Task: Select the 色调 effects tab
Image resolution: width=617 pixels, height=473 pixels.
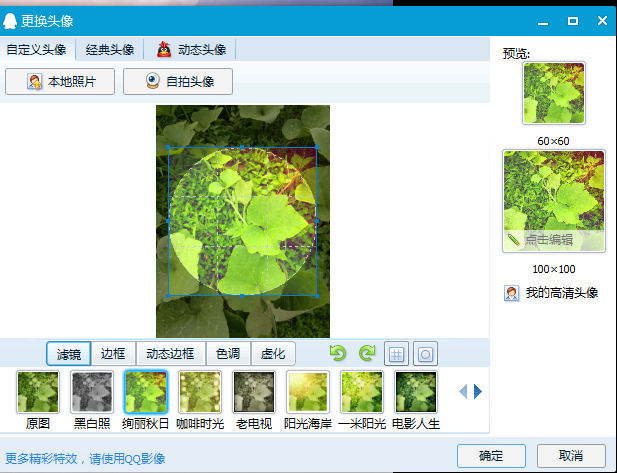Action: click(228, 354)
